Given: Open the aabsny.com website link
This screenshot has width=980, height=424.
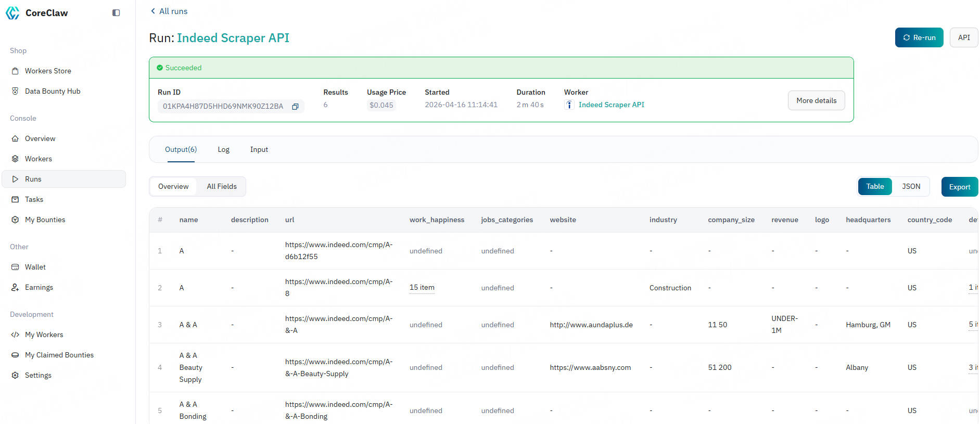Looking at the screenshot, I should pos(590,368).
